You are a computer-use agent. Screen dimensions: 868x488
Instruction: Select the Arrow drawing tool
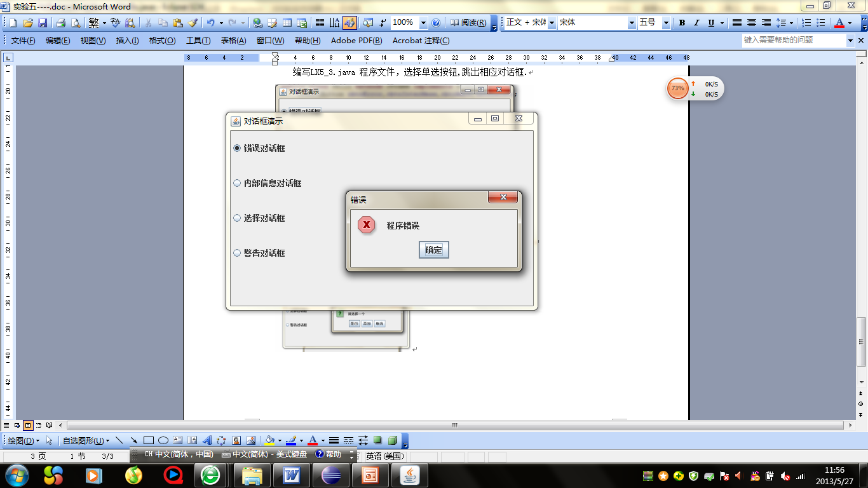pos(133,440)
